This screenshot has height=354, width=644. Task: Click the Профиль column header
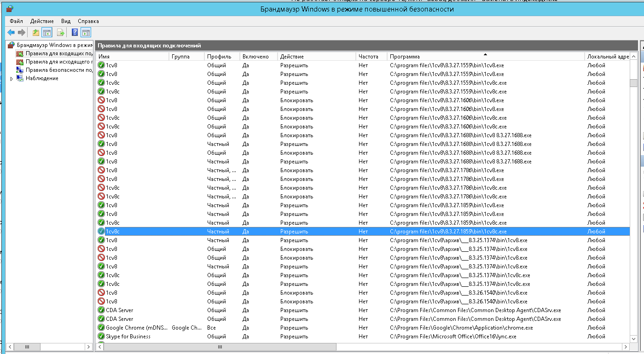222,57
